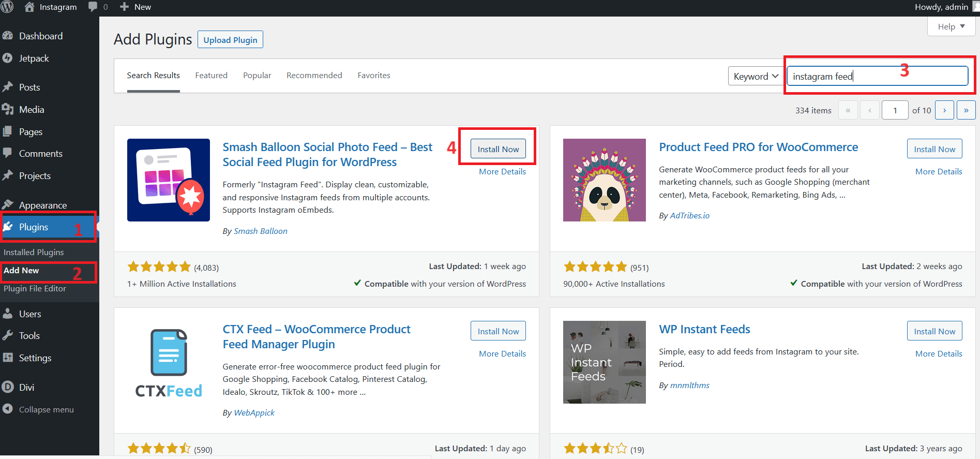The width and height of the screenshot is (980, 459).
Task: Open WP Instant Feeds title link
Action: [704, 329]
